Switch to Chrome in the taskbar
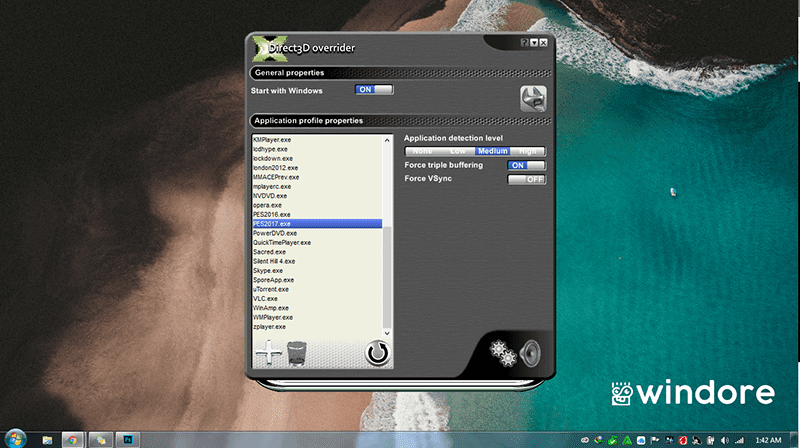800x448 pixels. tap(72, 440)
